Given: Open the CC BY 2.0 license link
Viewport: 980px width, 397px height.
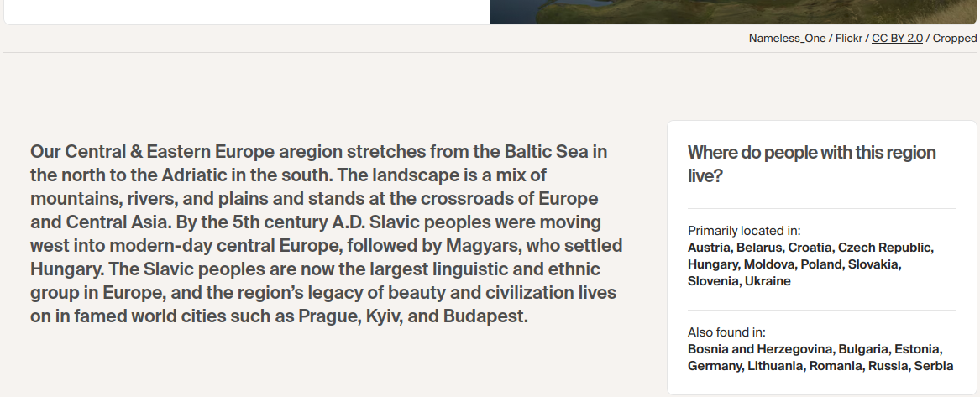Looking at the screenshot, I should 897,39.
